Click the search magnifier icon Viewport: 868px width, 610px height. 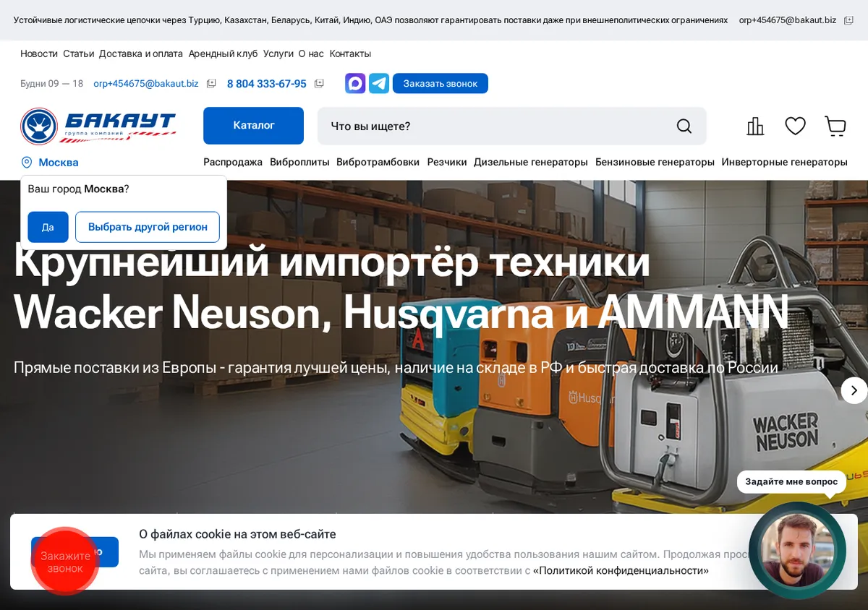pos(684,126)
